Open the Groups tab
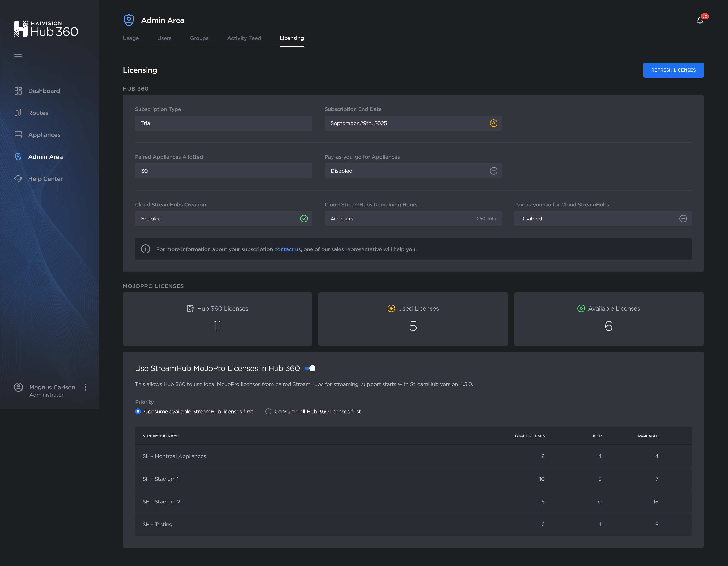728x566 pixels. (199, 38)
